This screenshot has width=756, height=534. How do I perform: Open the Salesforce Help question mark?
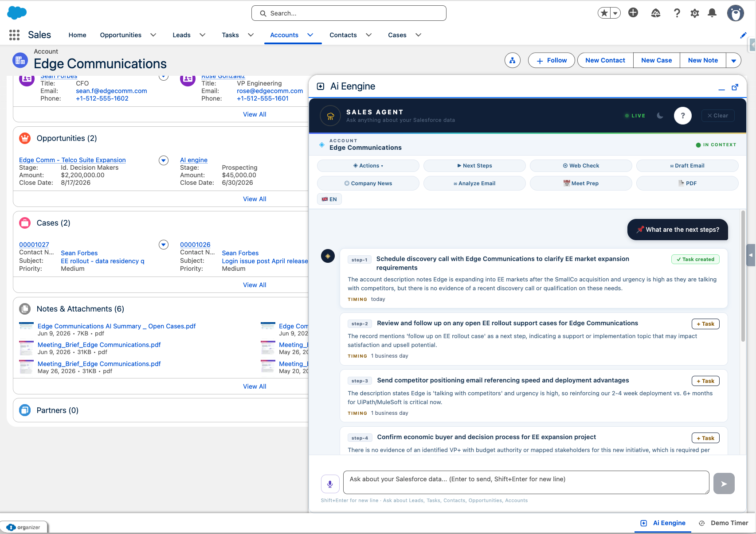coord(677,13)
